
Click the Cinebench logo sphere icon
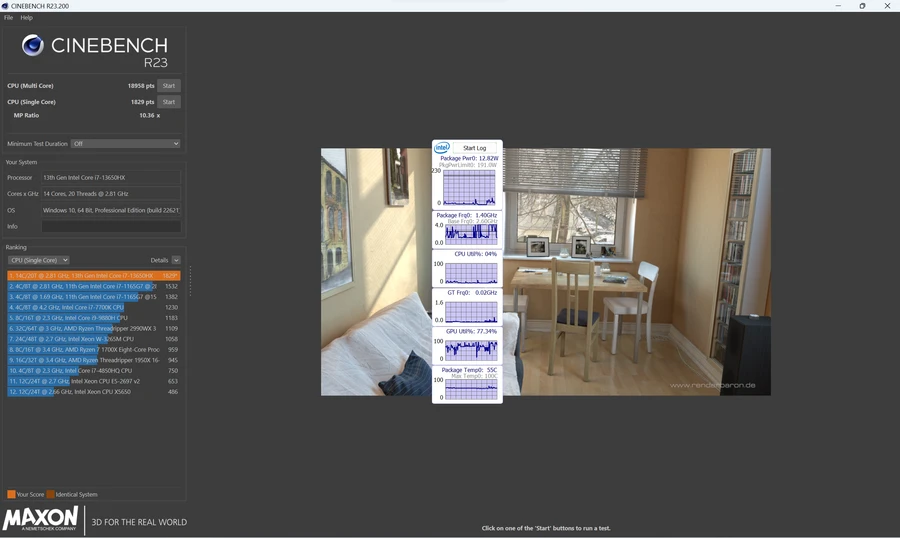pos(33,45)
